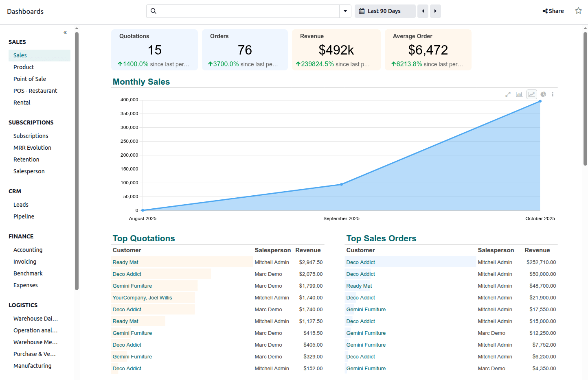Click the main page vertical scrollbar

(585, 98)
